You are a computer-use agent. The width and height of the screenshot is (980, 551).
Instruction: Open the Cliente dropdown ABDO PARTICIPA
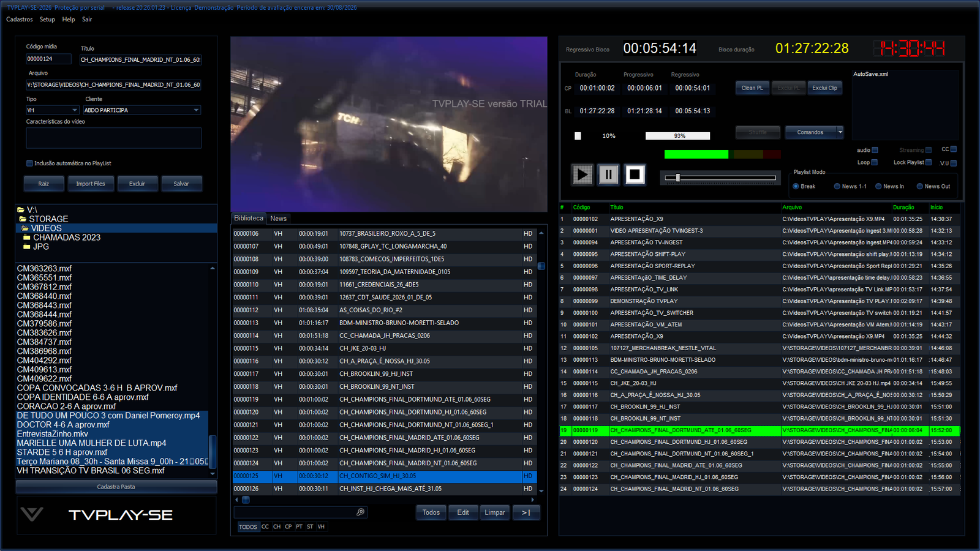tap(142, 110)
